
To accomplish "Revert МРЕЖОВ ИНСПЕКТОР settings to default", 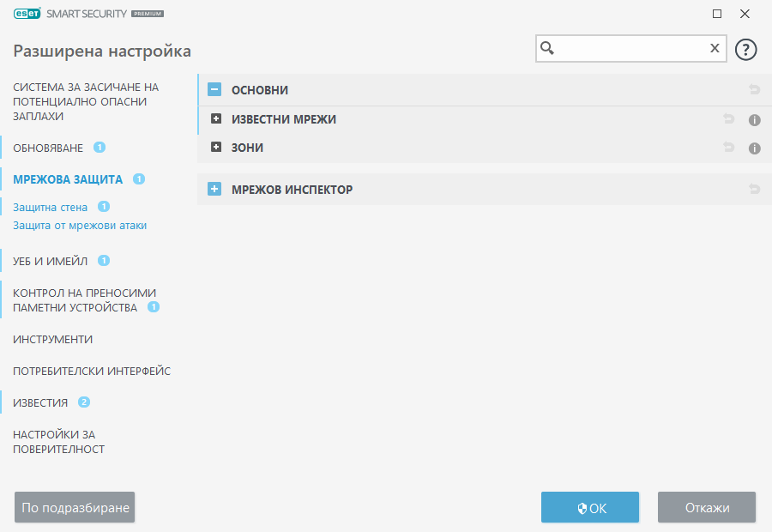I will [754, 189].
